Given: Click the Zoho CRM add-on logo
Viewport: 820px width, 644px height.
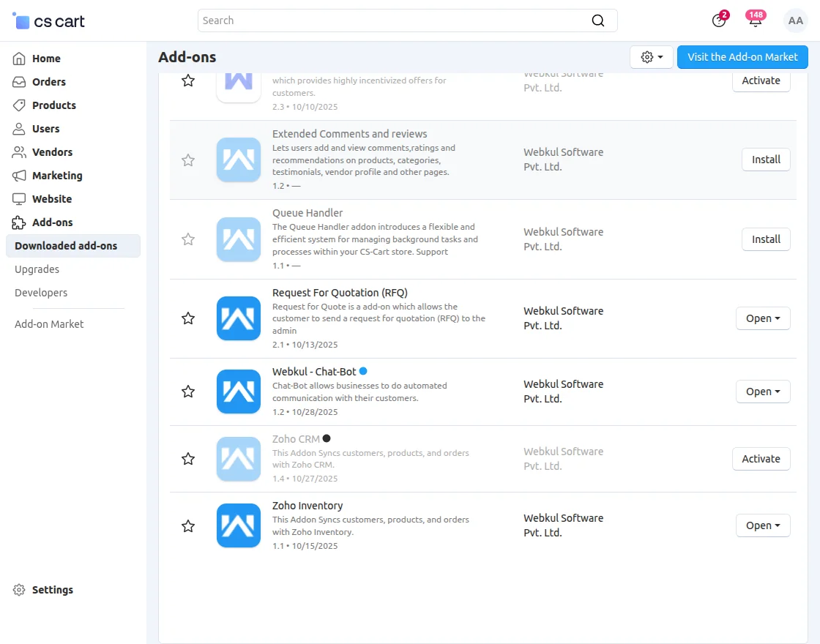Looking at the screenshot, I should (239, 459).
